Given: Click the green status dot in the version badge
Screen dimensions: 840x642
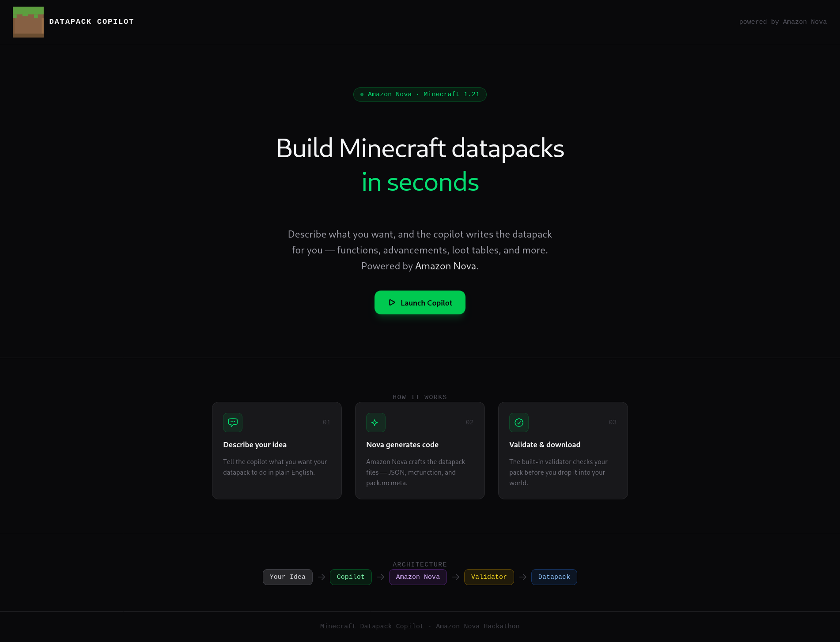Looking at the screenshot, I should 362,94.
